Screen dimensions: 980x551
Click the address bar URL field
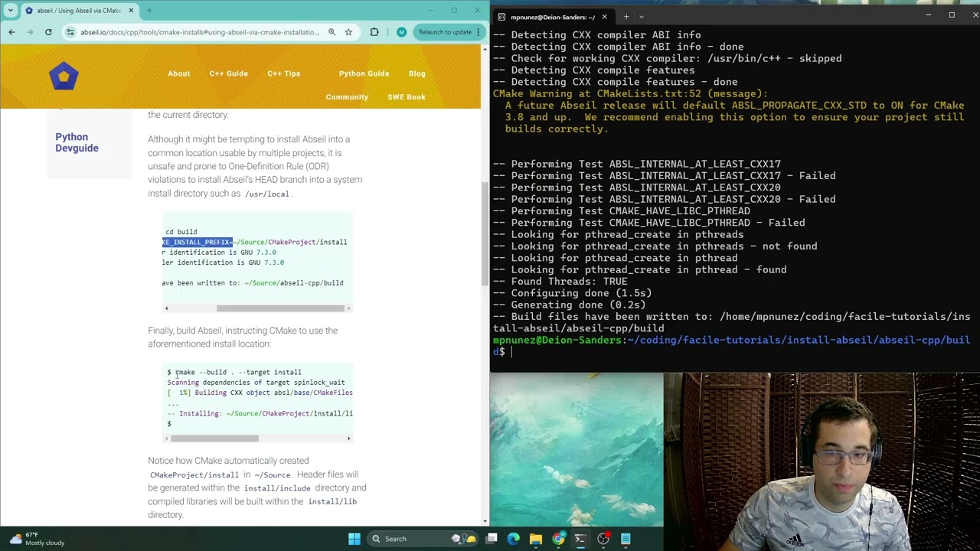click(200, 32)
